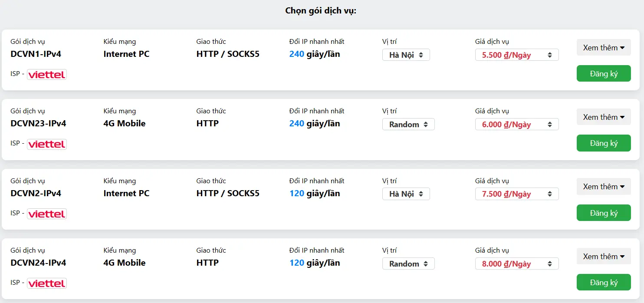Register the DCVN24-IPv4 plan with Đăng ký
The image size is (644, 303).
coord(603,282)
